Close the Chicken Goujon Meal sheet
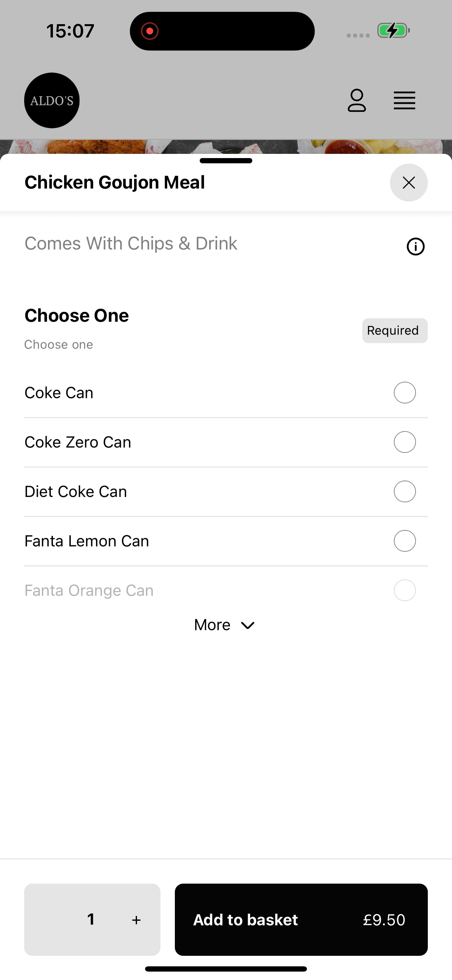 tap(409, 183)
